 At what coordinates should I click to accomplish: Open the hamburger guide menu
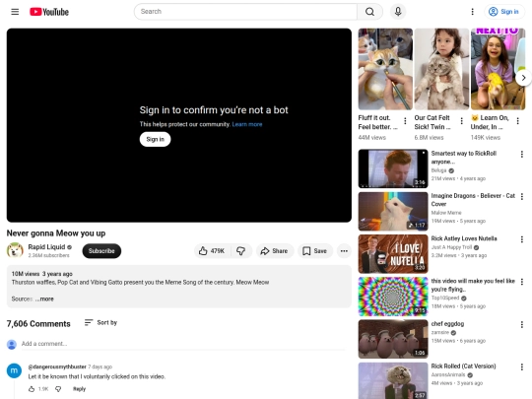pyautogui.click(x=15, y=12)
